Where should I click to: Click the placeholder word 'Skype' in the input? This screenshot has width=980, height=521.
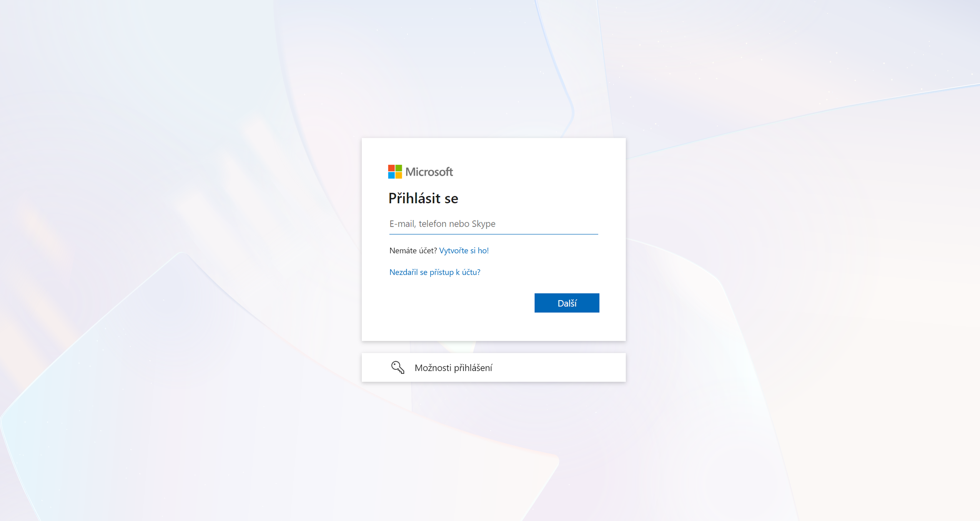pos(484,224)
